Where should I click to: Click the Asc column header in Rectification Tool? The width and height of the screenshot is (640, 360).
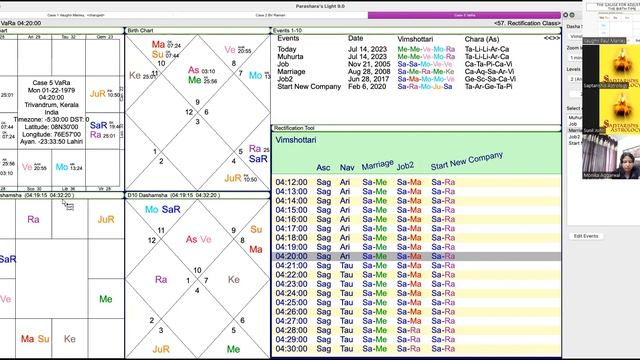(x=323, y=168)
